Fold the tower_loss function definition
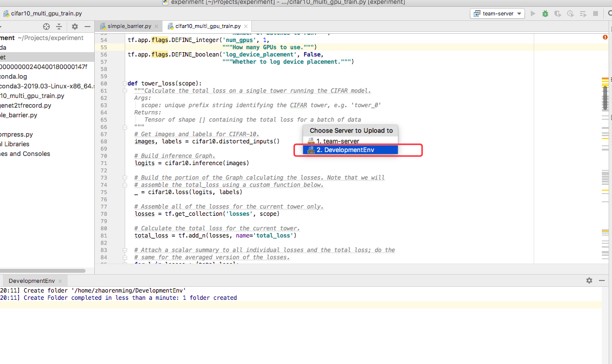612x364 pixels. pos(124,84)
